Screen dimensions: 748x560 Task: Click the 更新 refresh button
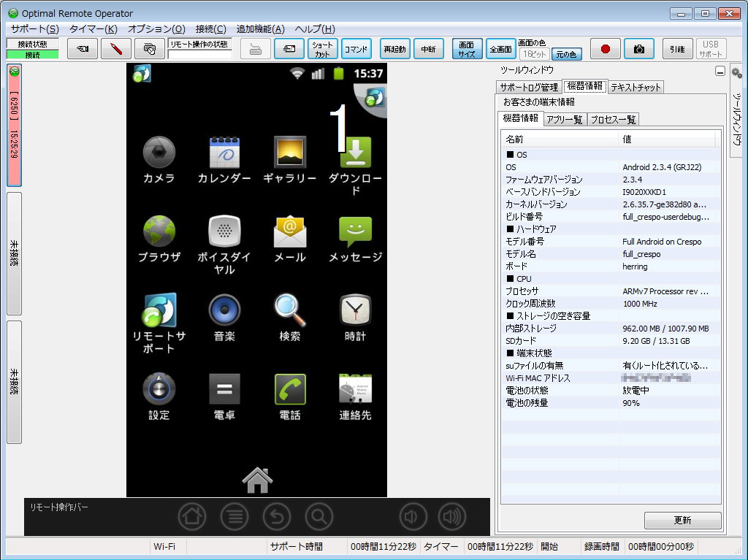pyautogui.click(x=682, y=521)
